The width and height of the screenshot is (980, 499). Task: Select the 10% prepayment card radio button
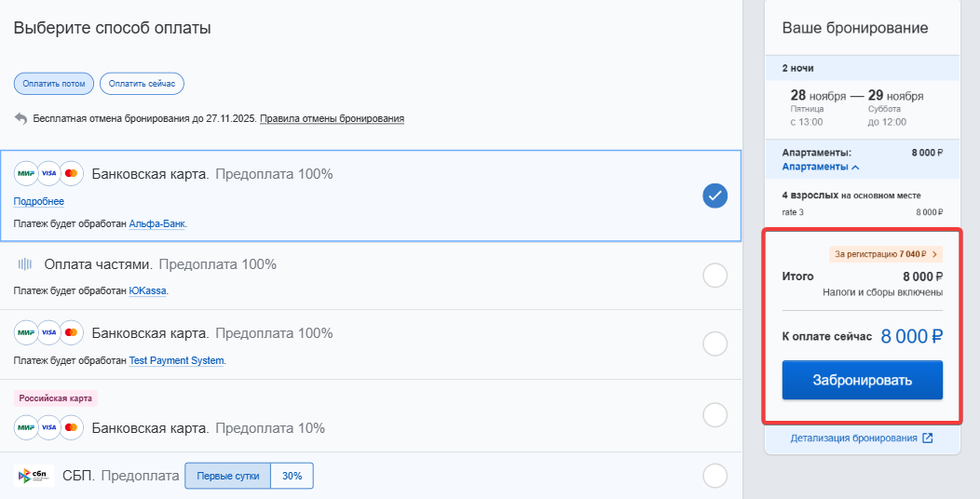[x=715, y=414]
